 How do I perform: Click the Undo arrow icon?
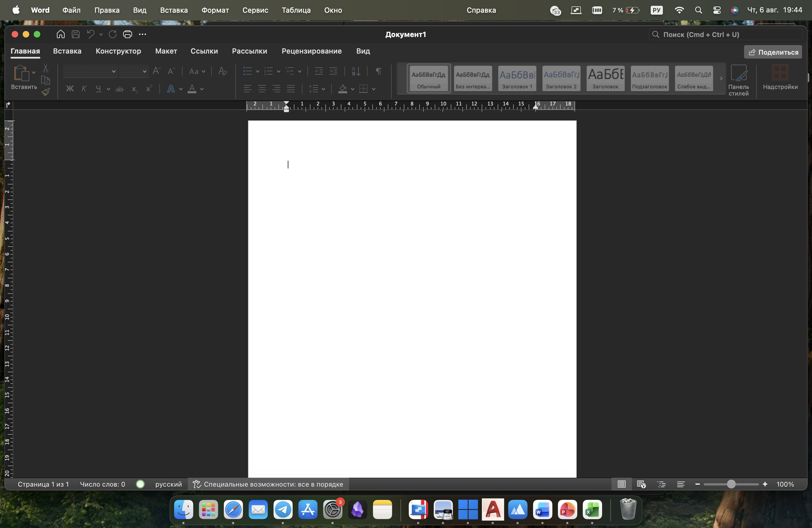(x=90, y=34)
